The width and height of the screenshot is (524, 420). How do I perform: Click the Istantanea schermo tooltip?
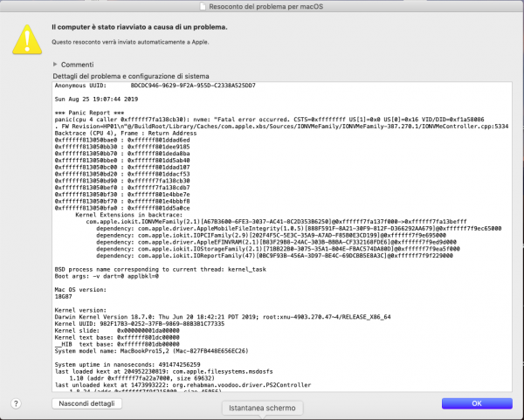[x=262, y=408]
